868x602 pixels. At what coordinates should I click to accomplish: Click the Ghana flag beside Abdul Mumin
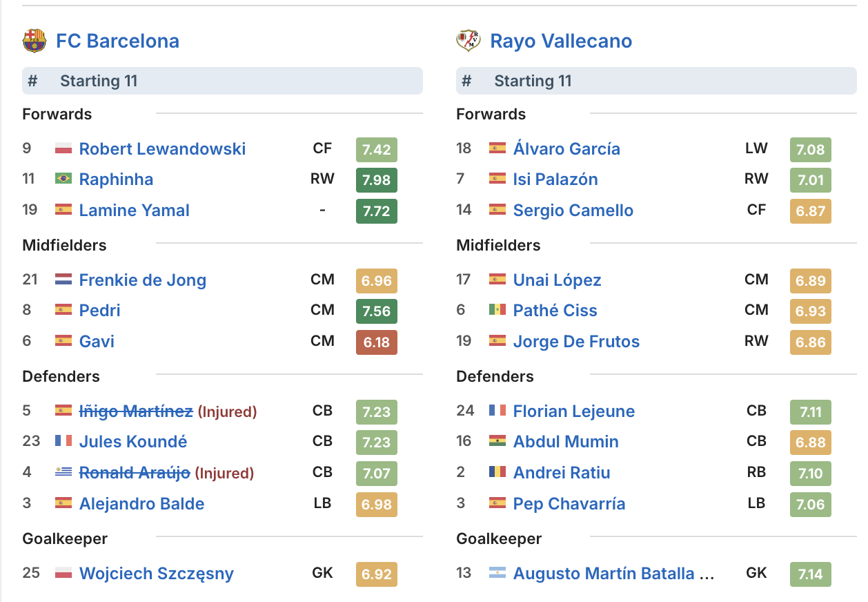coord(497,442)
